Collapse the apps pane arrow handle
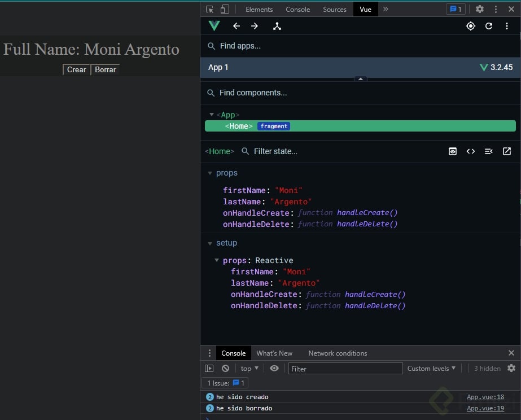Screen dimensions: 521x420 tap(361, 79)
